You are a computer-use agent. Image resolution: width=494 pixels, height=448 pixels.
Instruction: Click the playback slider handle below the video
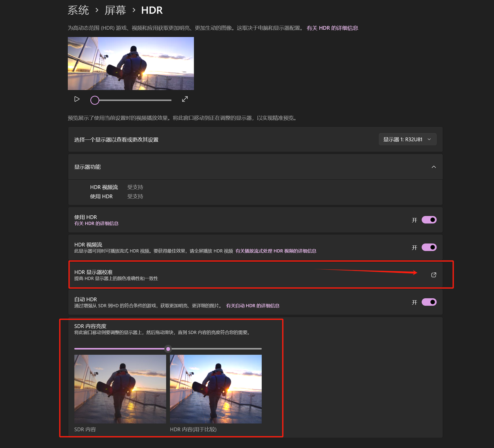point(95,100)
